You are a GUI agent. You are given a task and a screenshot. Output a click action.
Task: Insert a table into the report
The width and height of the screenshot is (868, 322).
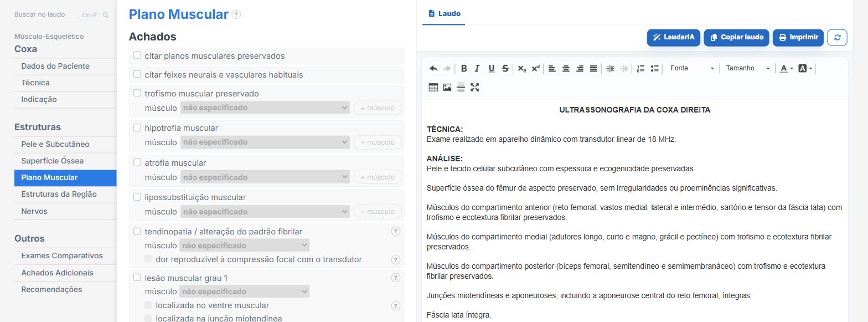433,87
